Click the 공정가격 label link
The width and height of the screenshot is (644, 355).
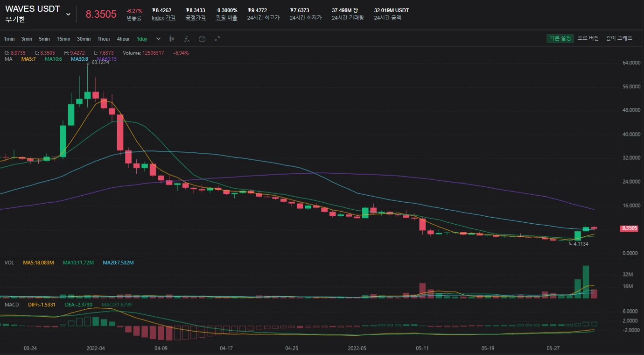[x=196, y=18]
